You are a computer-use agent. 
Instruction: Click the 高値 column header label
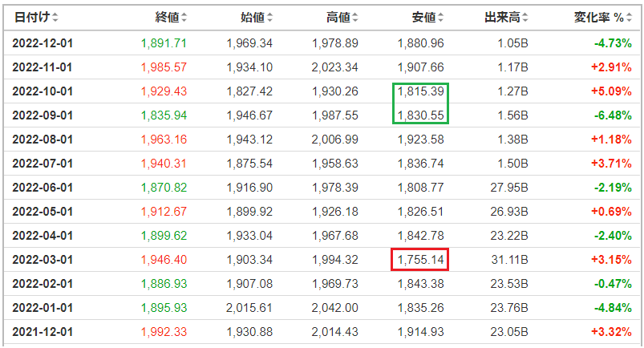click(x=338, y=18)
